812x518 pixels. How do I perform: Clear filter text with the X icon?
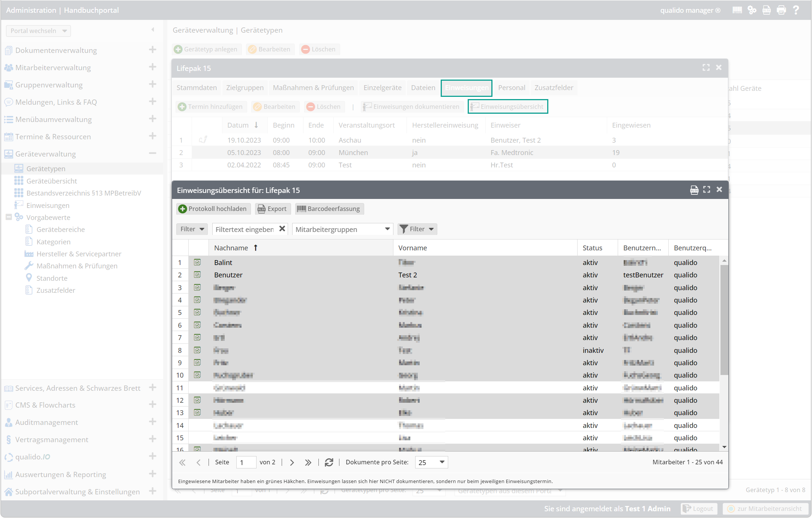coord(282,229)
